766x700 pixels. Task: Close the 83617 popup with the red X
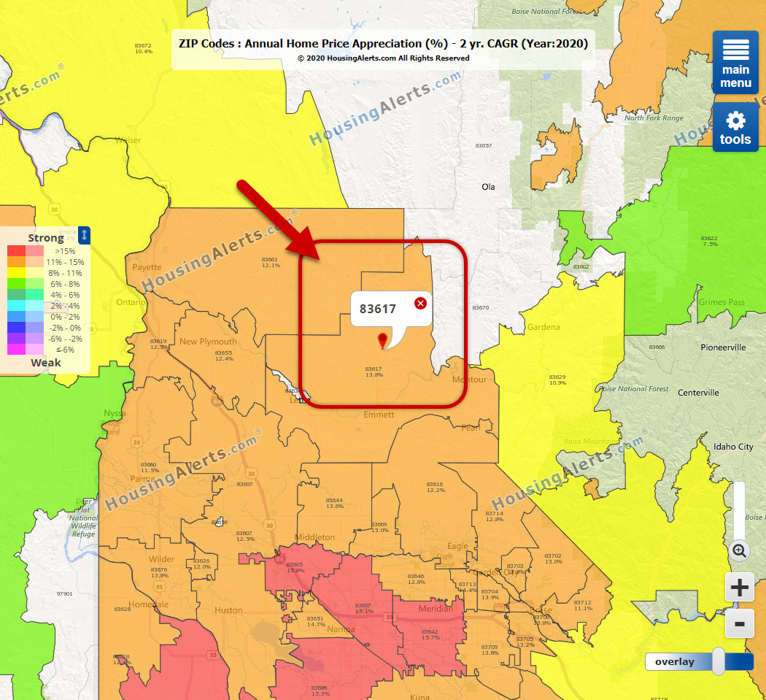coord(420,303)
